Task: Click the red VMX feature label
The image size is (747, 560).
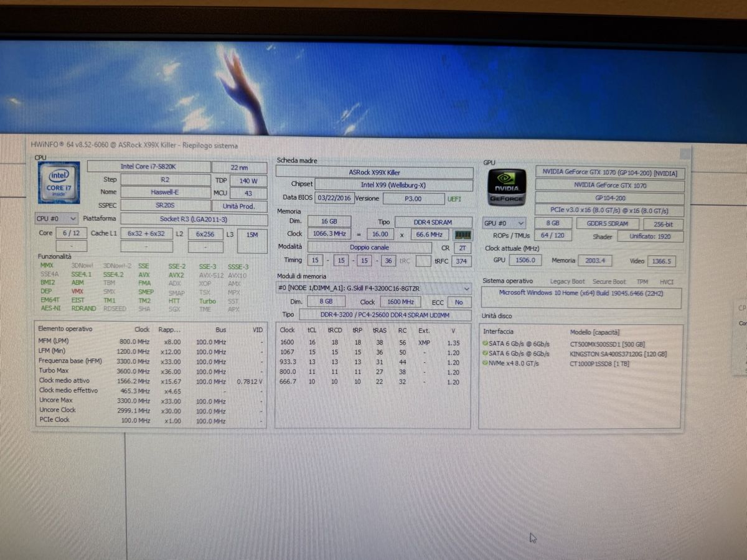Action: pos(77,291)
